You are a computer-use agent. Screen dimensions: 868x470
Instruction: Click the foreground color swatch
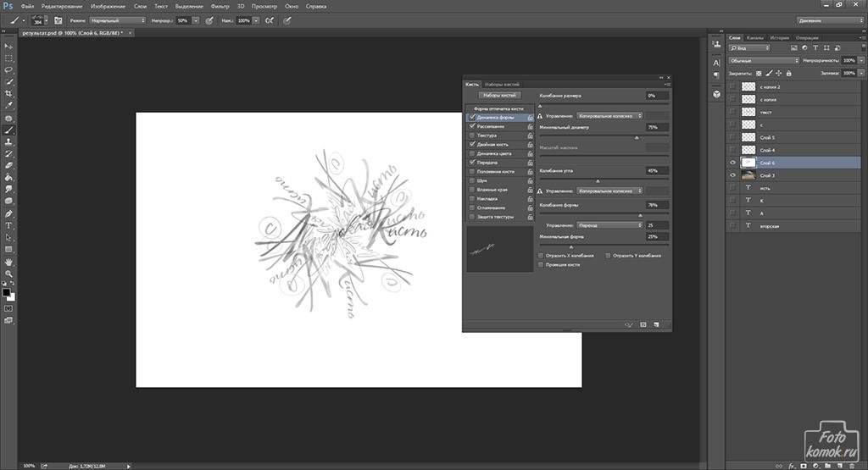[x=6, y=292]
